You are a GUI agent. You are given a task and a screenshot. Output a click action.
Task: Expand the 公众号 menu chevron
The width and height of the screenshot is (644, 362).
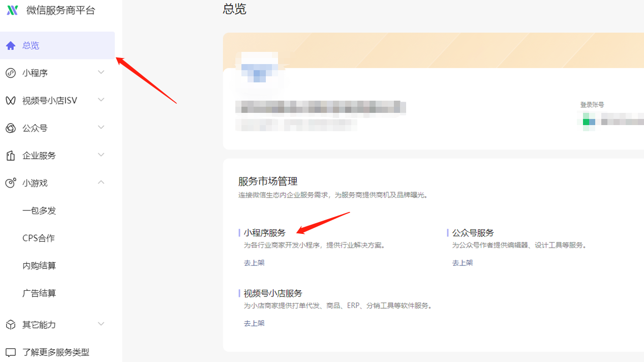[101, 128]
